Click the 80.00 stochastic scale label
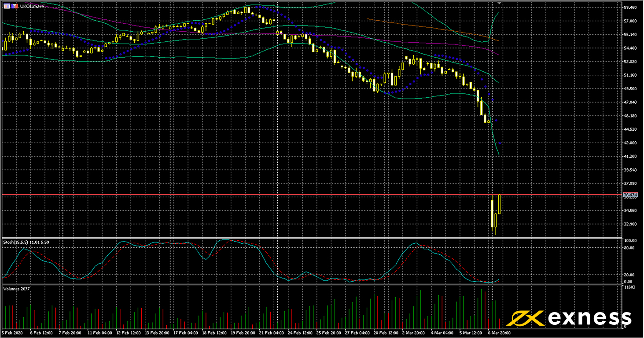The image size is (644, 338). click(629, 248)
